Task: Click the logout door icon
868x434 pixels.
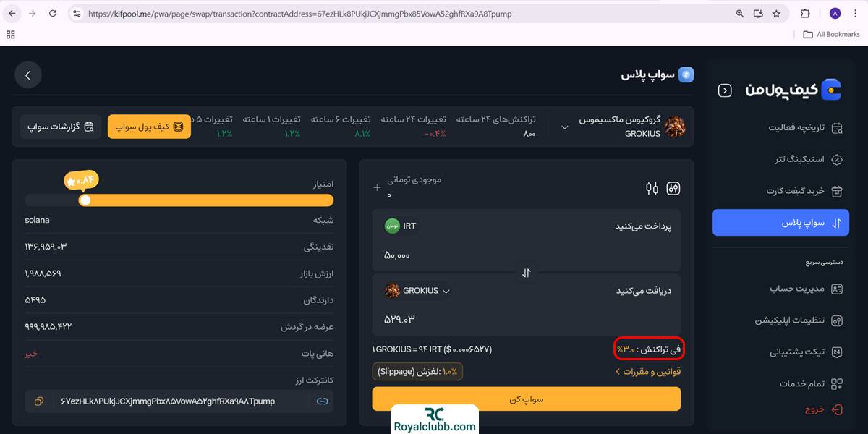Action: [x=837, y=409]
